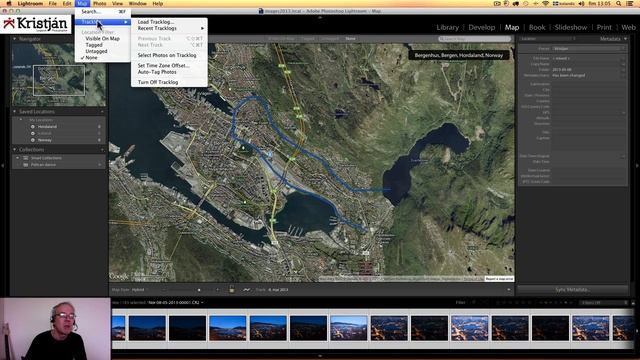Switch to the Print module
This screenshot has width=640, height=360.
(604, 27)
